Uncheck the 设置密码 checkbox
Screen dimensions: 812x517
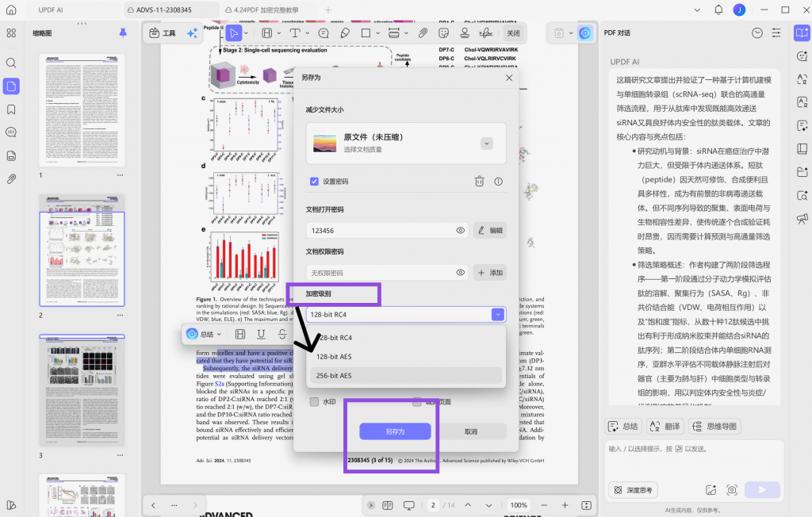coord(314,182)
